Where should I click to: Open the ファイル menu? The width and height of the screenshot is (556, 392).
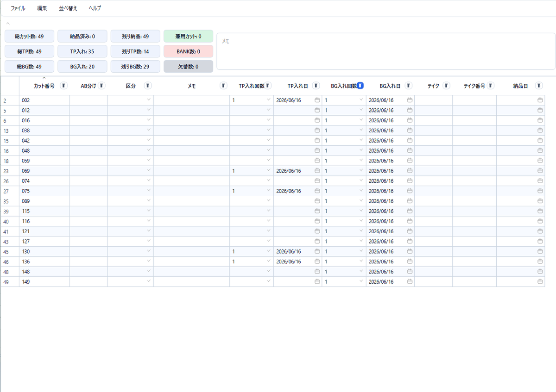(x=18, y=8)
